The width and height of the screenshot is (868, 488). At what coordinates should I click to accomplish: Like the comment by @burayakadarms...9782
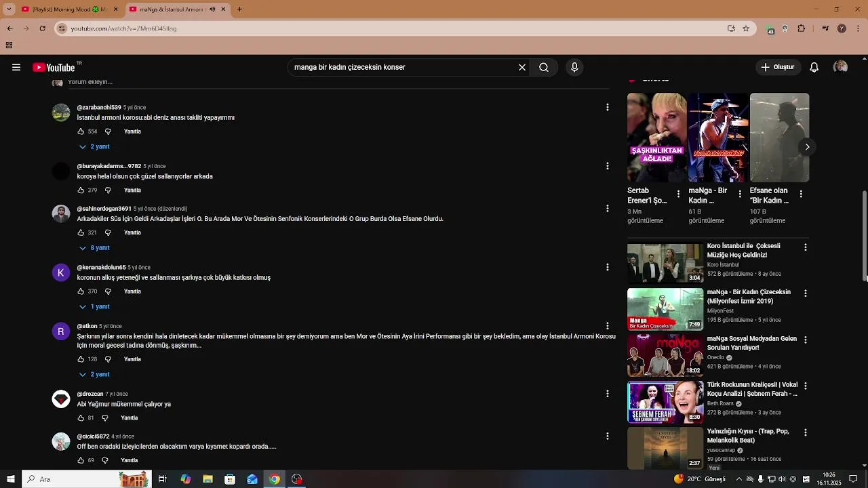pos(81,190)
